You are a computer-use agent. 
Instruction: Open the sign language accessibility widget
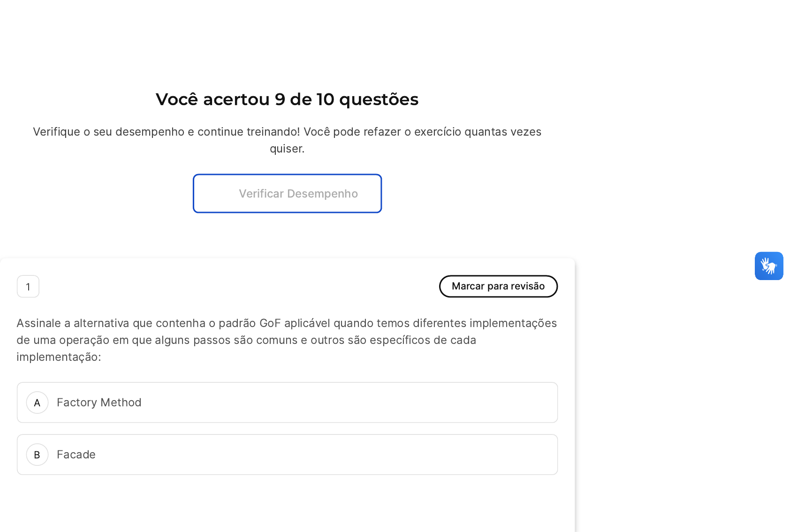click(x=768, y=266)
